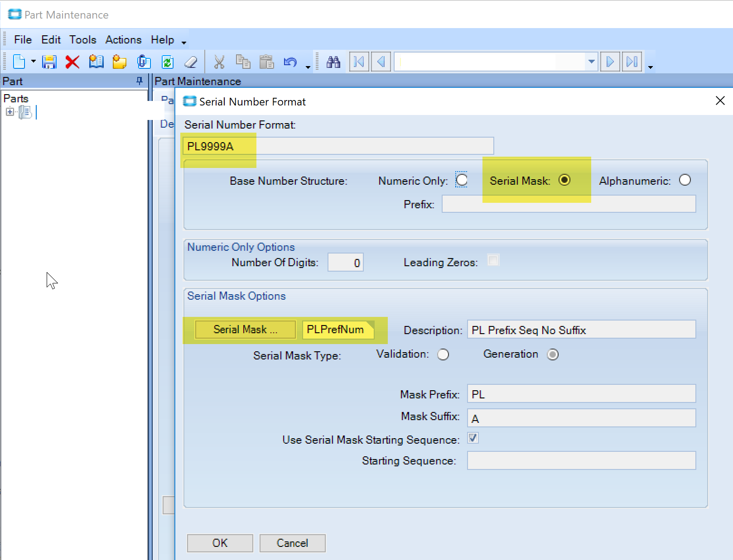
Task: Click the Save floppy disk icon
Action: [49, 62]
